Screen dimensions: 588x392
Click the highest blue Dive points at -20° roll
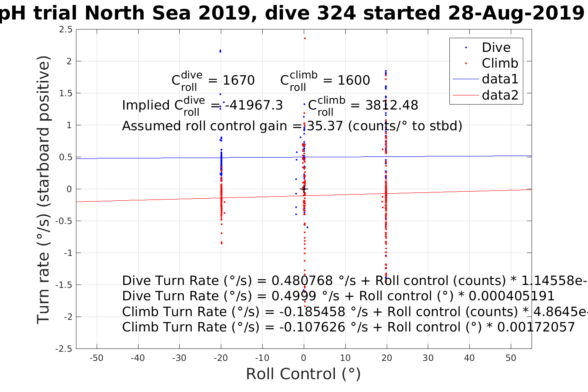pyautogui.click(x=220, y=51)
